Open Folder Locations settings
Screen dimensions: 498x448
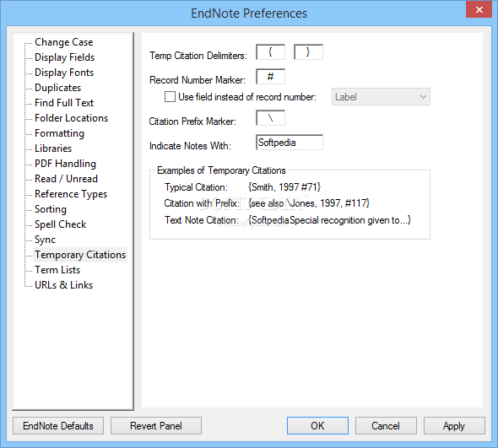tap(72, 118)
